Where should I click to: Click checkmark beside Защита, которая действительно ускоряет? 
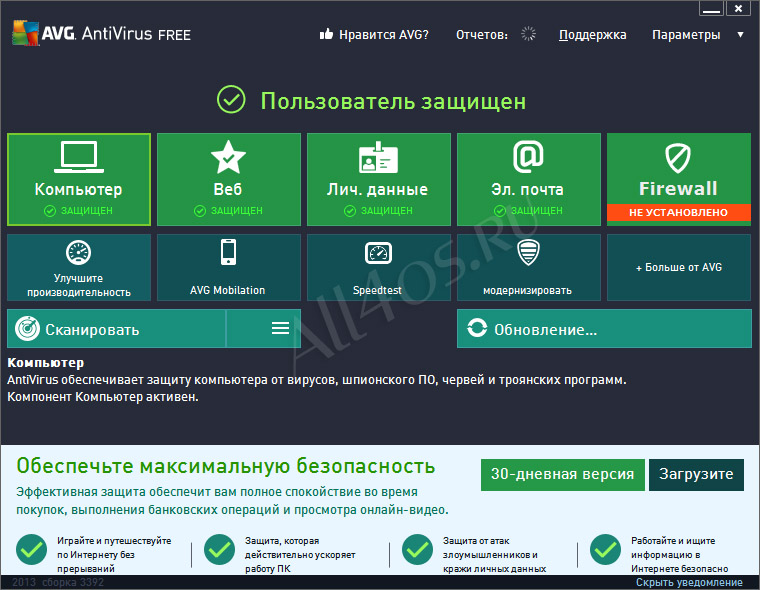tap(220, 550)
